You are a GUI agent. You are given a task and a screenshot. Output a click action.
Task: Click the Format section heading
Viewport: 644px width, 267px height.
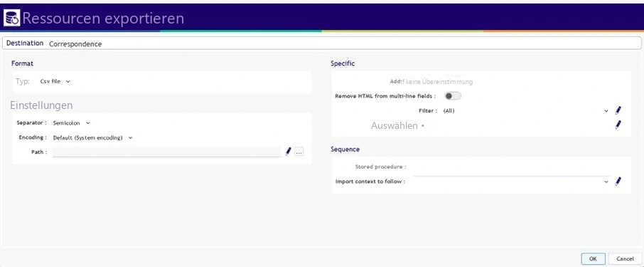tap(22, 63)
